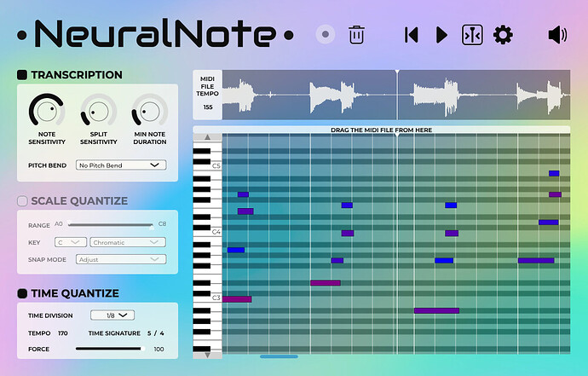Expand the Chromatic scale type dropdown

tap(128, 242)
